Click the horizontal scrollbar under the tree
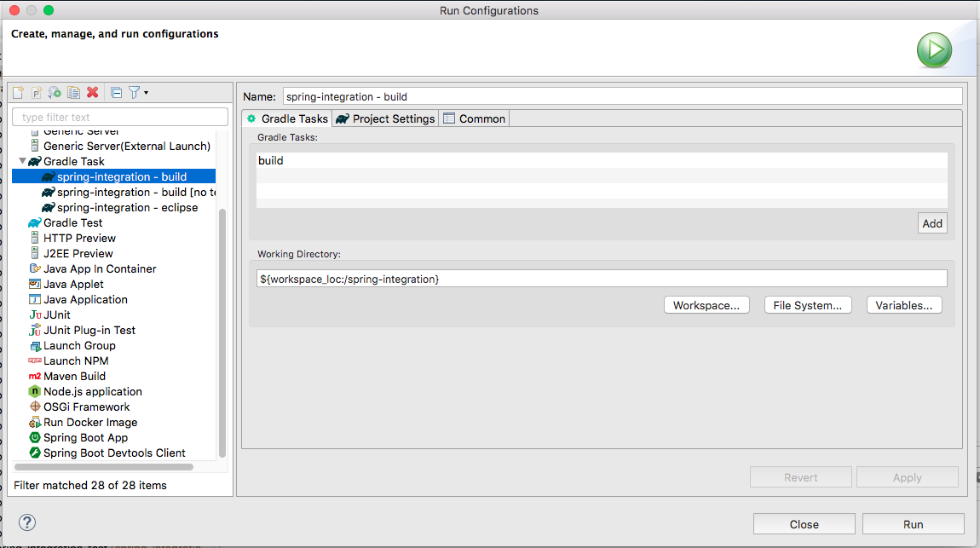This screenshot has width=980, height=548. tap(104, 467)
